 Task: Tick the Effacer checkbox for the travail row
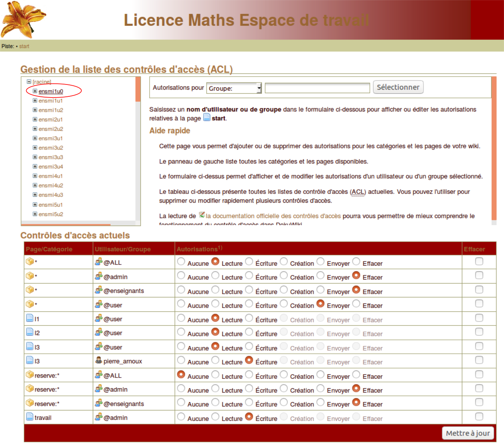[479, 416]
